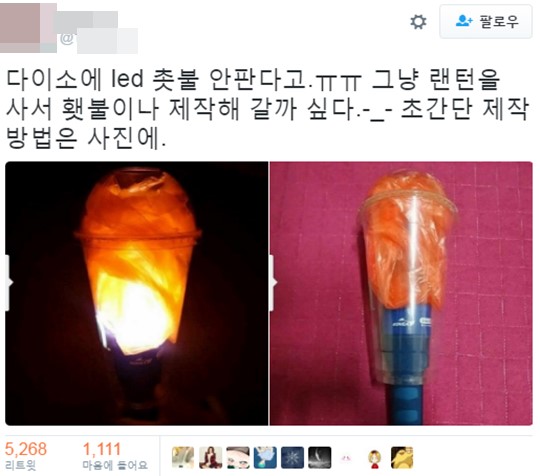Click the arrow marker on right photo edge

click(273, 283)
